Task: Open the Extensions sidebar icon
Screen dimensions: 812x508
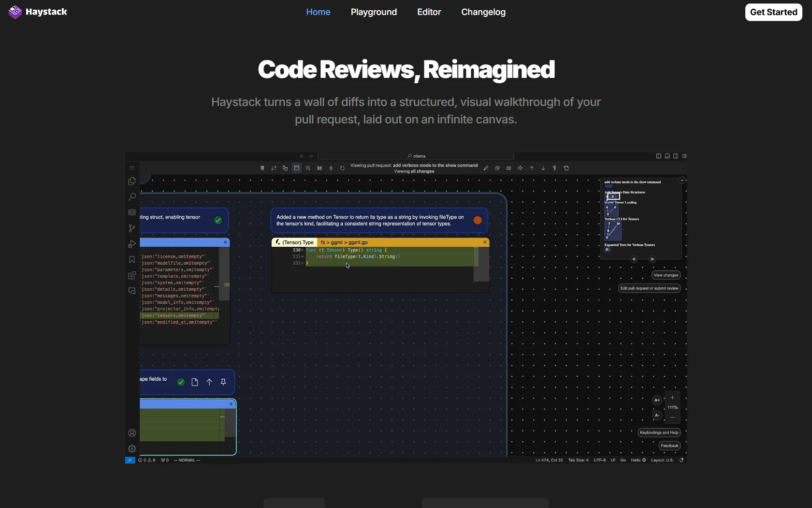Action: pos(132,275)
